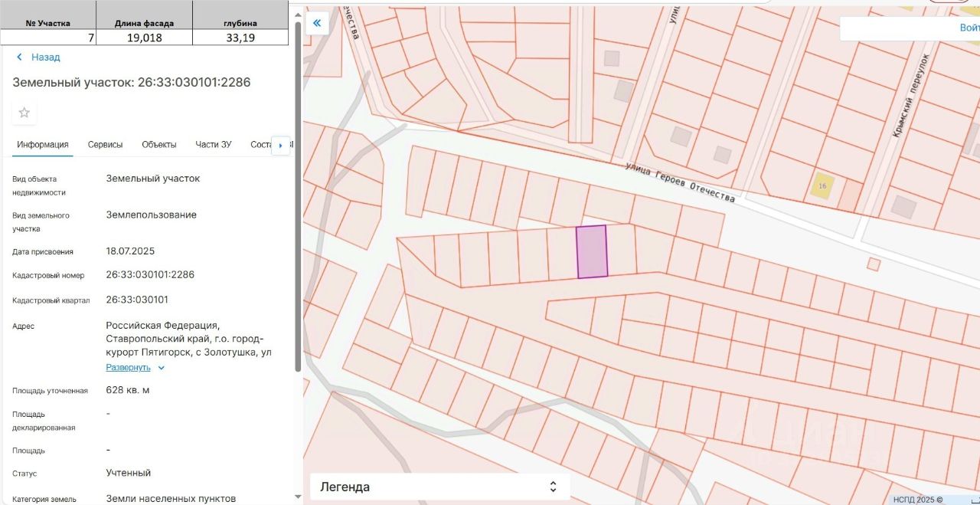Click the улица Героев Отечества street label
This screenshot has height=505, width=980.
(680, 182)
